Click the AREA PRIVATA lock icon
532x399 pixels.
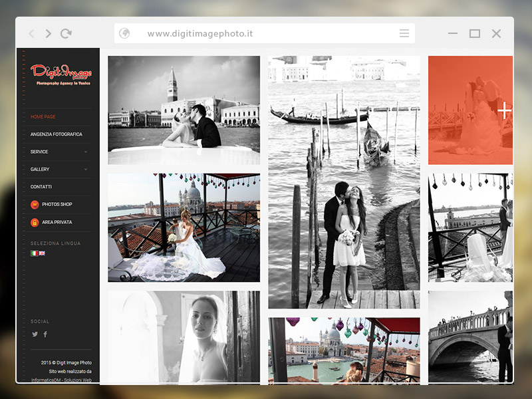click(x=35, y=223)
